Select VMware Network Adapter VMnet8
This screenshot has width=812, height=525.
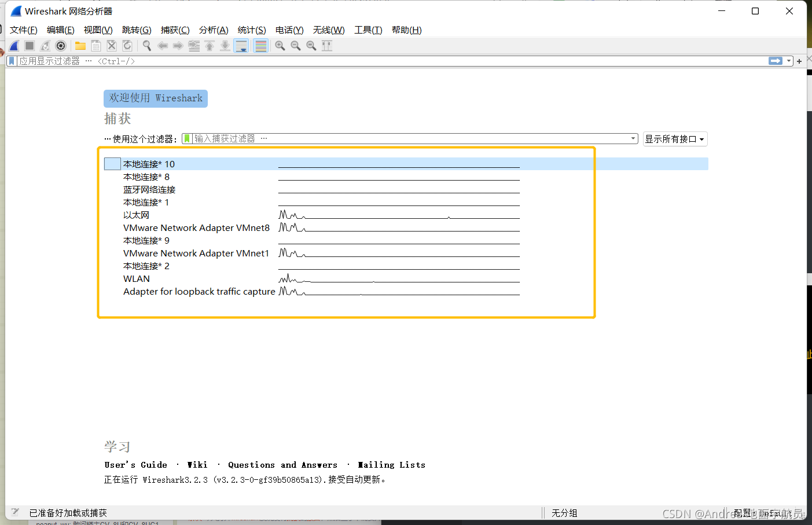coord(406,227)
